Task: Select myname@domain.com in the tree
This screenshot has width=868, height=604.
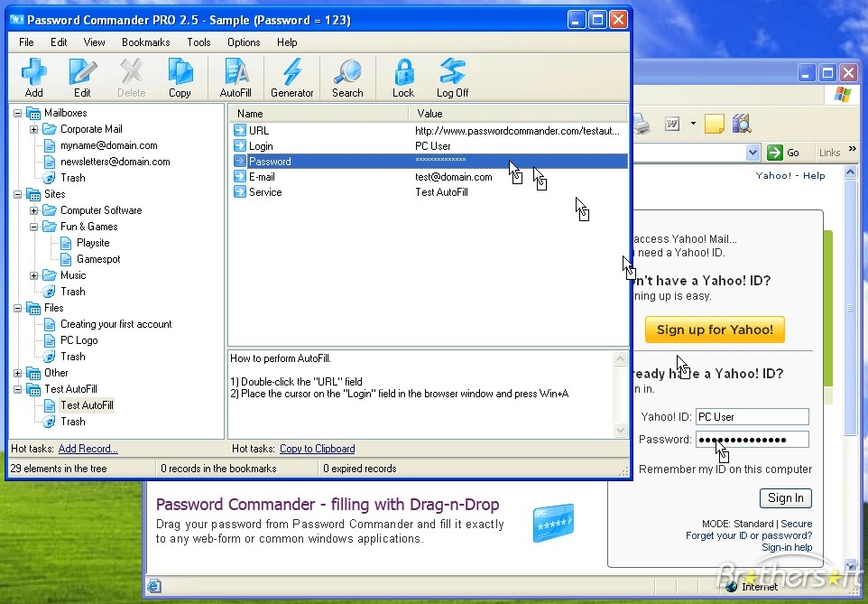Action: coord(108,145)
